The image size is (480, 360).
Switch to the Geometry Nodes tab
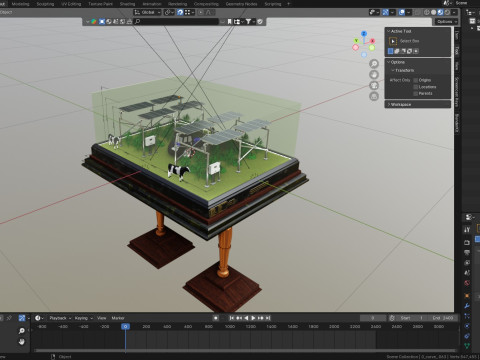point(241,4)
